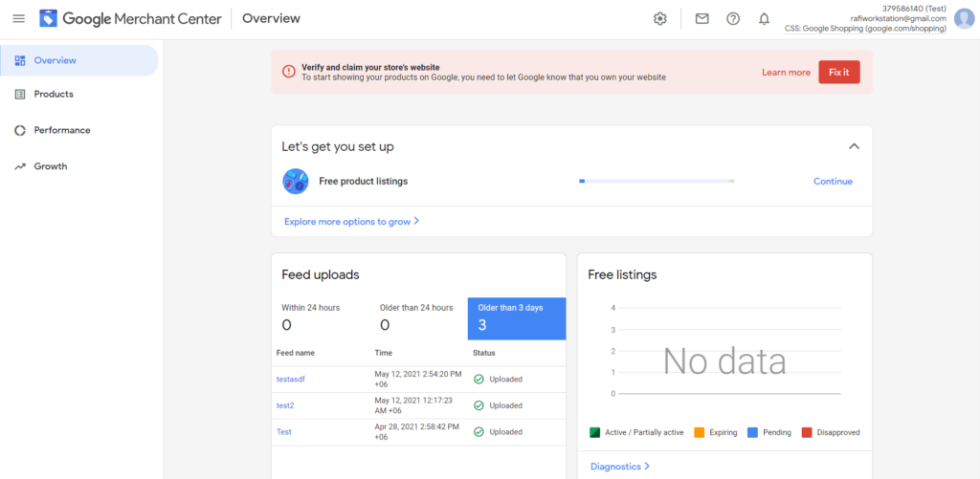The width and height of the screenshot is (980, 479).
Task: Click the May 12, 2021 12:17:23 AM timestamp
Action: tap(413, 405)
